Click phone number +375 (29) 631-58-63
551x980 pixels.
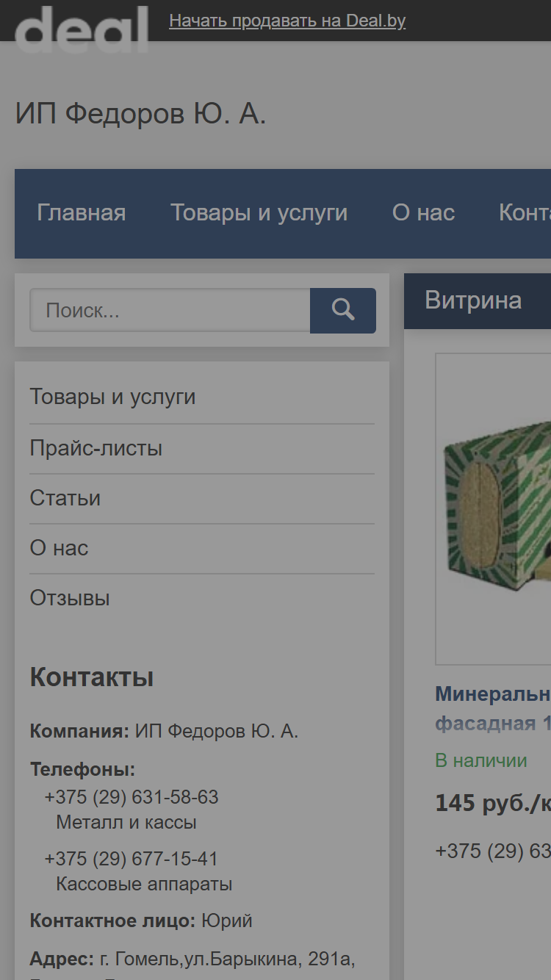coord(132,797)
